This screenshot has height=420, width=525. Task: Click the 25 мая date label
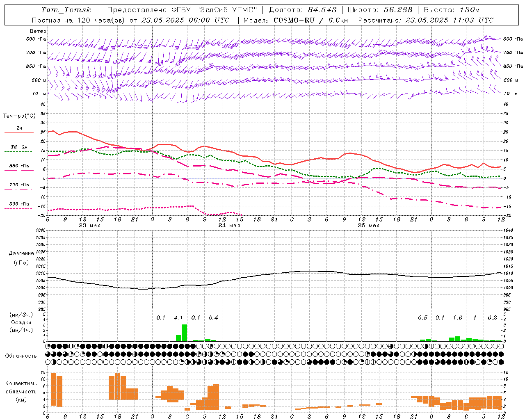368,226
